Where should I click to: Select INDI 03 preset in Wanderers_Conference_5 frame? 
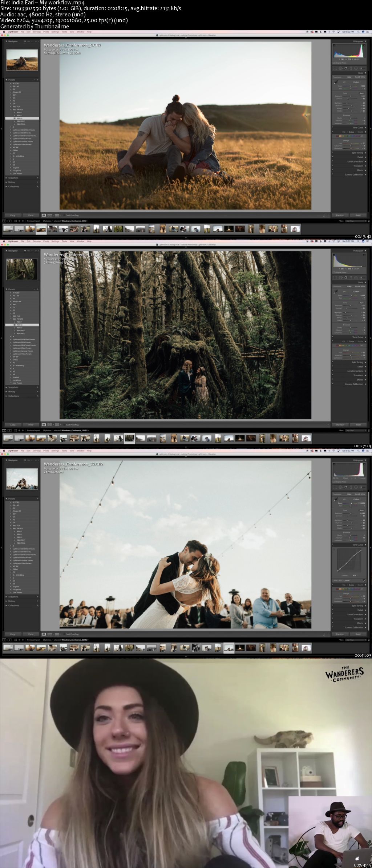22,118
